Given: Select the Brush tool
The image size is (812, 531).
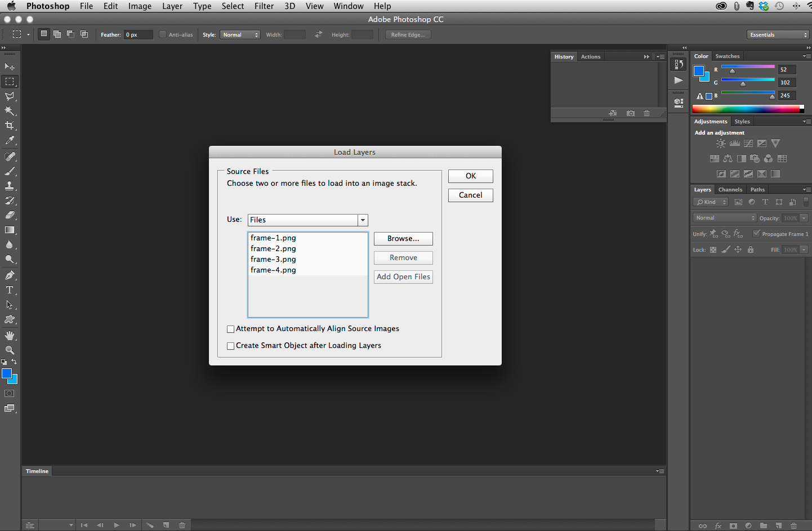Looking at the screenshot, I should 10,171.
